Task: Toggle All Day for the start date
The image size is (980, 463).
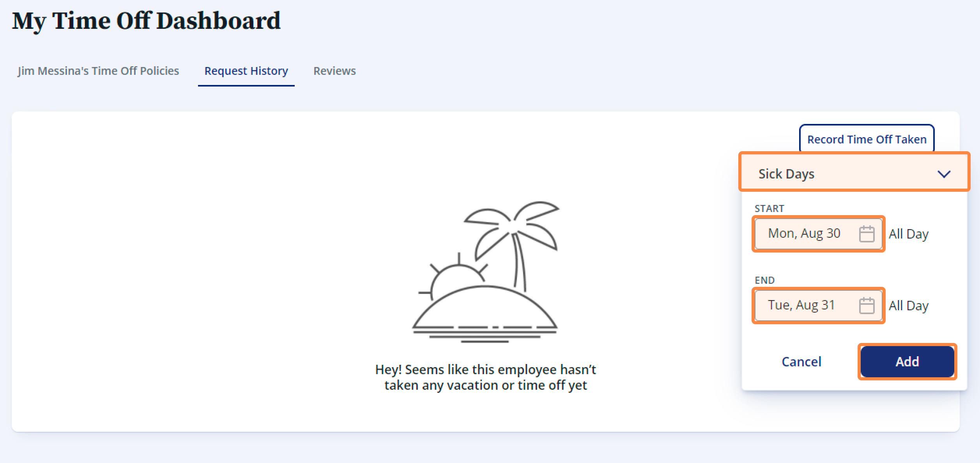Action: point(909,234)
